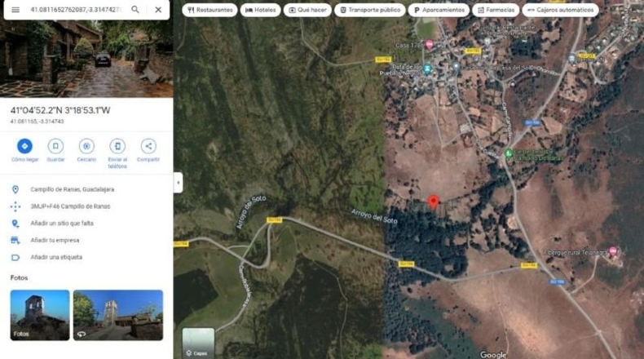
Task: Select the Hoteles filter chip
Action: pos(260,10)
